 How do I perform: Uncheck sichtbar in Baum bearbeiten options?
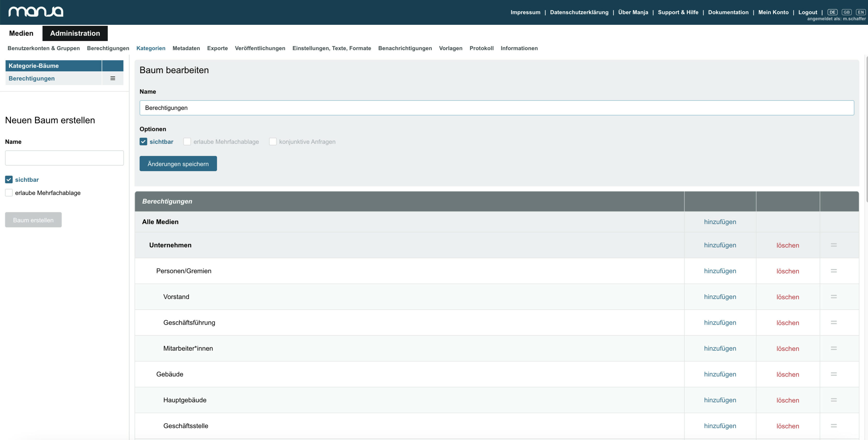(x=143, y=142)
